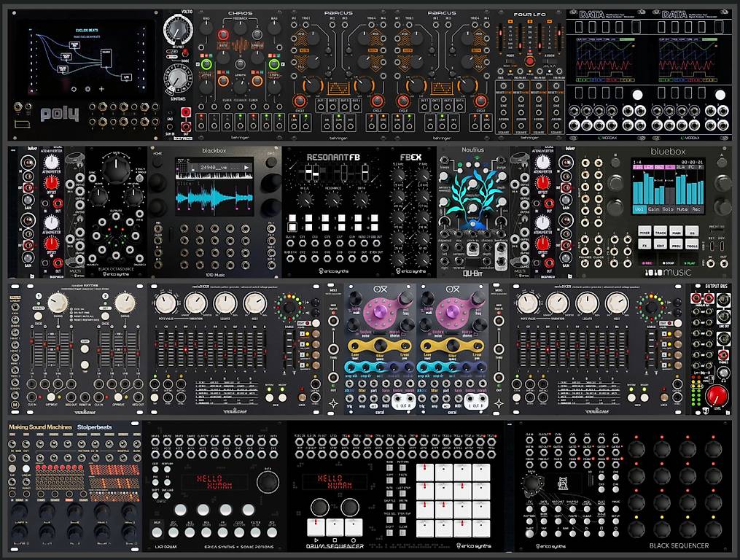The width and height of the screenshot is (740, 560).
Task: Select the Mute tab on bluebox screen
Action: click(x=682, y=209)
